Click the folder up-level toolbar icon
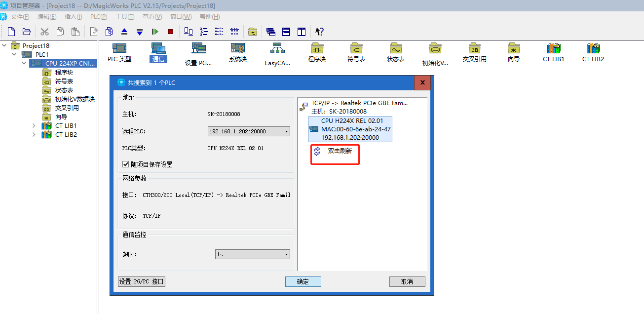Viewport: 644px width, 314px height. click(x=253, y=32)
